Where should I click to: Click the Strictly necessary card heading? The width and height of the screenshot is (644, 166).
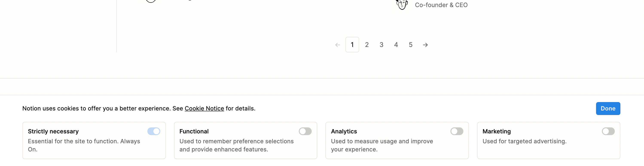click(x=53, y=131)
